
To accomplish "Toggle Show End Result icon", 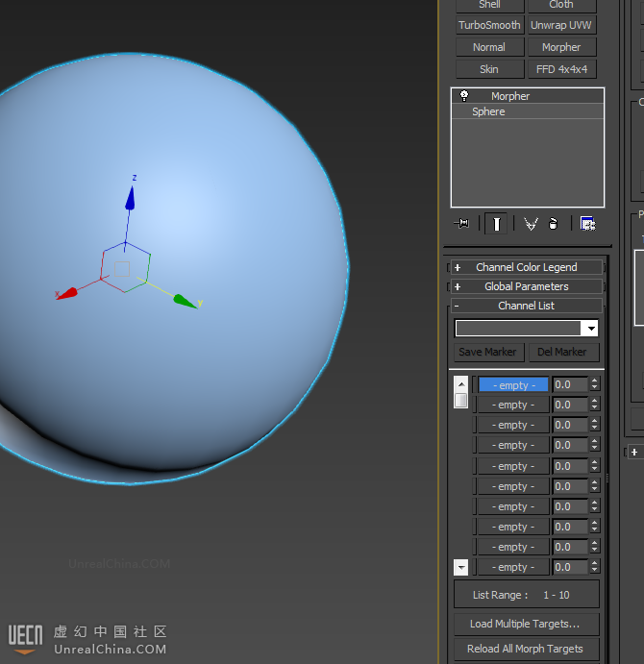I will point(496,223).
